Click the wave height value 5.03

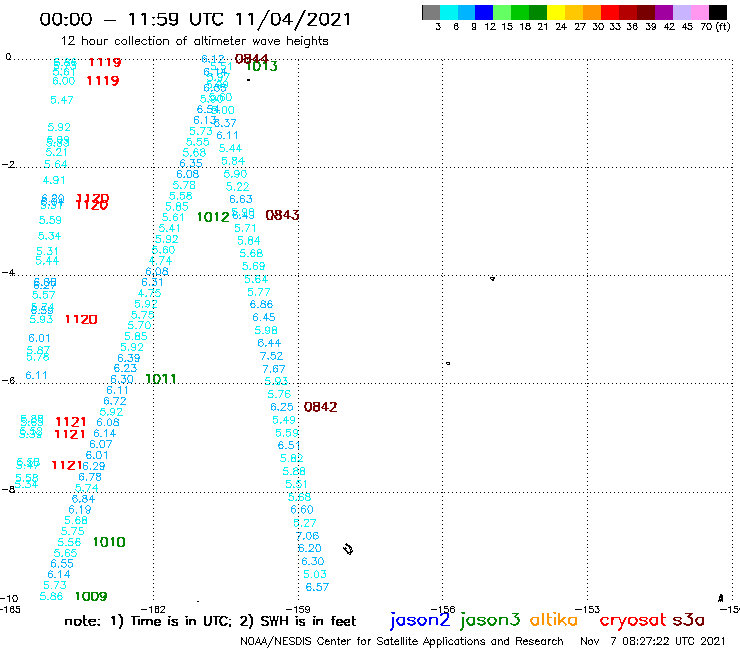315,574
